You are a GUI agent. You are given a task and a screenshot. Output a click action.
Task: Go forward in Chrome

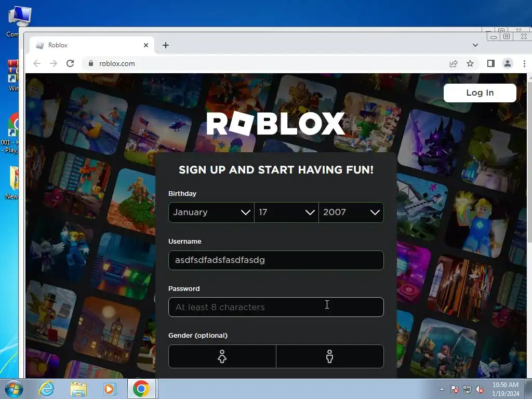pyautogui.click(x=54, y=63)
